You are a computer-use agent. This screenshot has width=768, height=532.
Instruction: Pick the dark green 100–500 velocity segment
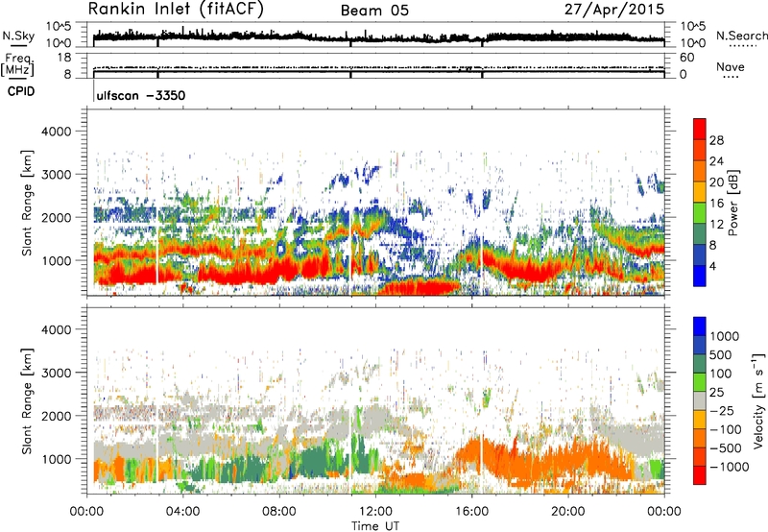point(700,364)
